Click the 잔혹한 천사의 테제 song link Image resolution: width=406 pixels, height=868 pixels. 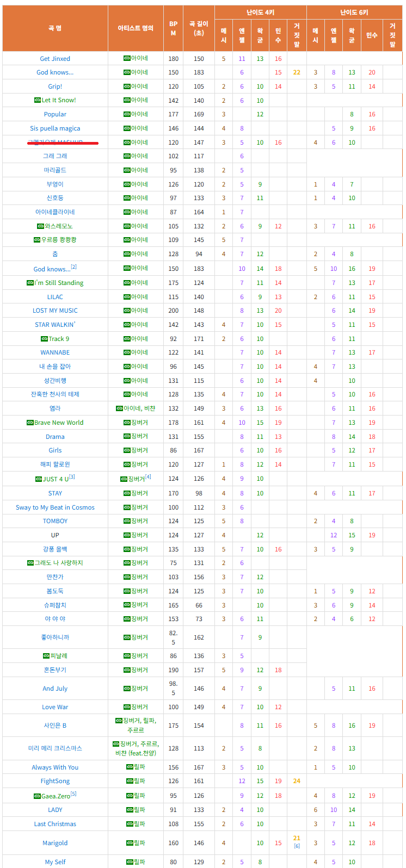click(55, 394)
